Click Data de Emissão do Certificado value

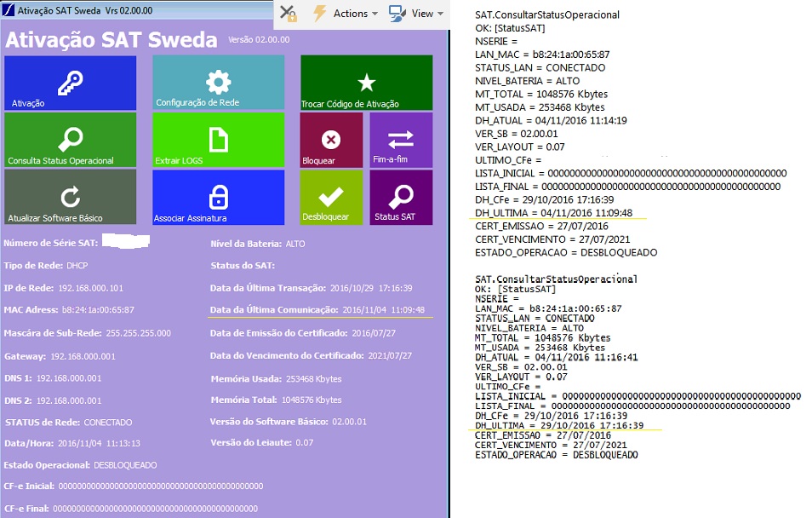coord(374,333)
